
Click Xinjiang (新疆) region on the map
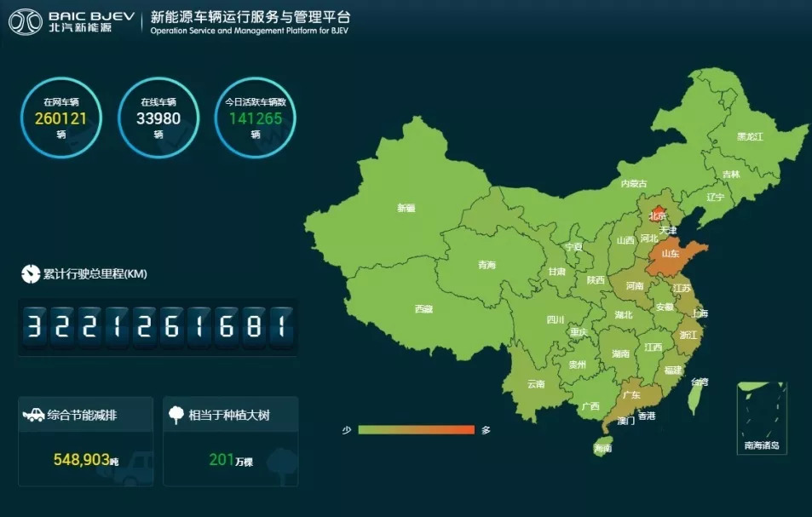point(406,207)
